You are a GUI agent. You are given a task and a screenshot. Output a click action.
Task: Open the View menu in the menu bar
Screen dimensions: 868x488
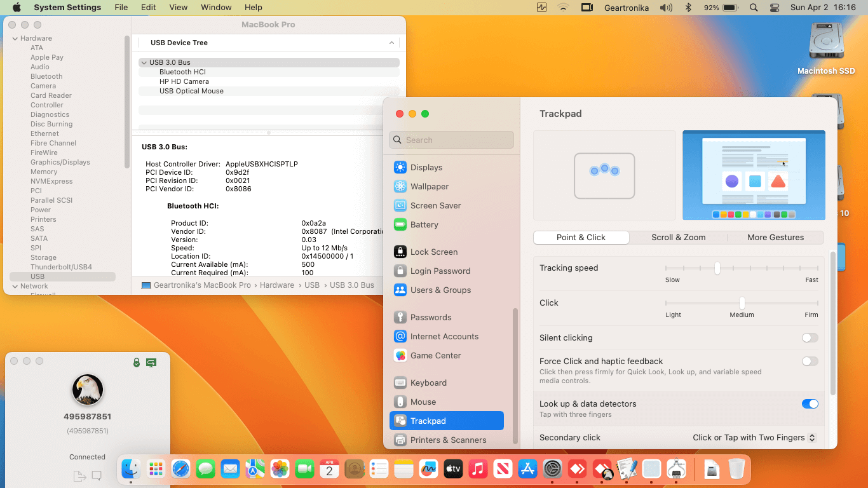179,8
